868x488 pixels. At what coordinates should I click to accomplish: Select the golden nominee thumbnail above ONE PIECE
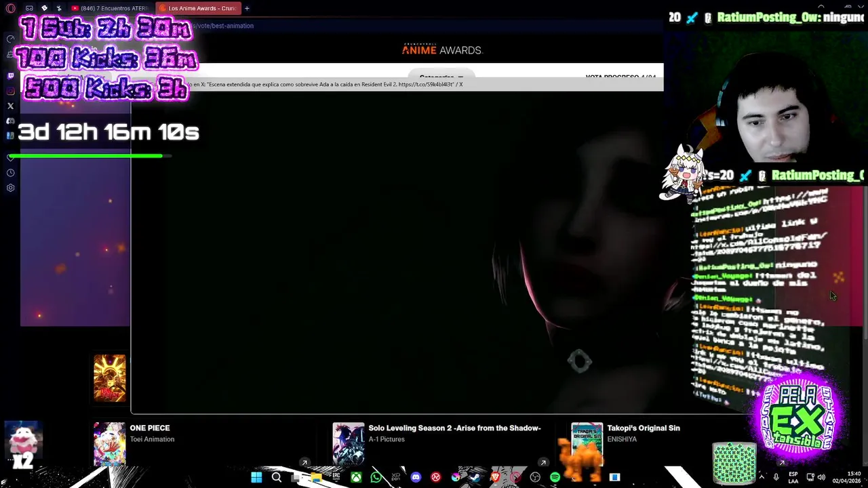pyautogui.click(x=109, y=378)
